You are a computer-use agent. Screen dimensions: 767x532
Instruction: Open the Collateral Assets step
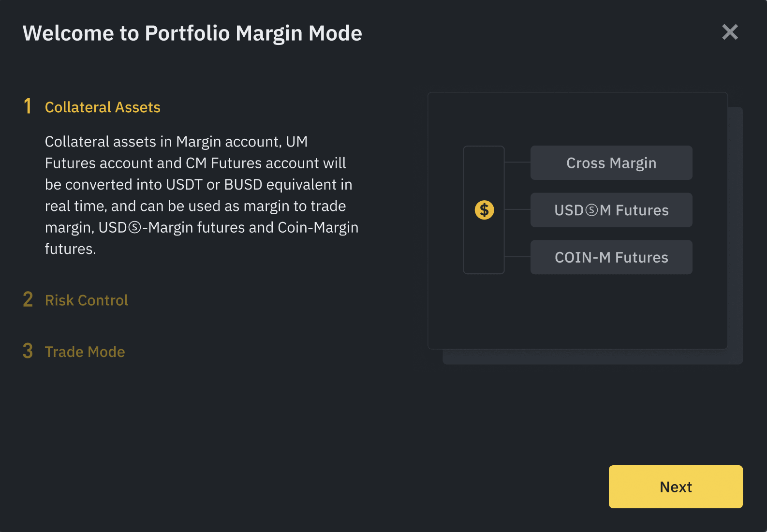pos(103,107)
